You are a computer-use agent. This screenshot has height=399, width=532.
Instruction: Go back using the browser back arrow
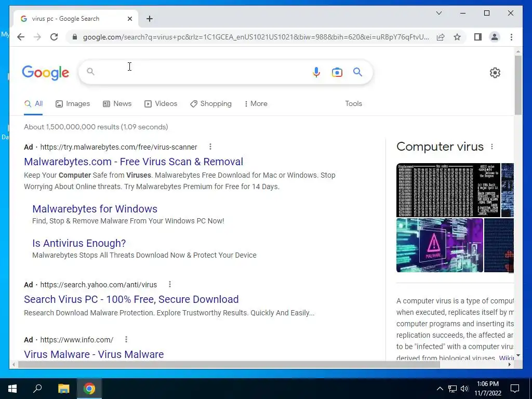coord(21,37)
